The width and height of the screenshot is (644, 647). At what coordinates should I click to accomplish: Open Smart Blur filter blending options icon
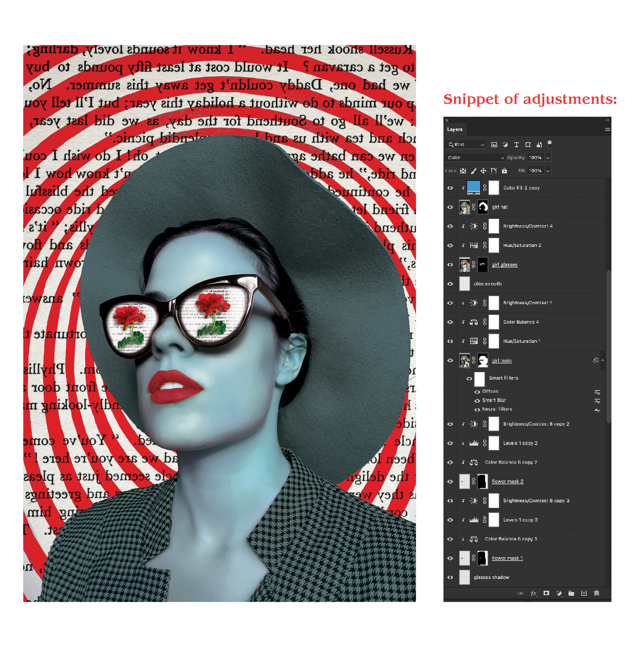[597, 401]
